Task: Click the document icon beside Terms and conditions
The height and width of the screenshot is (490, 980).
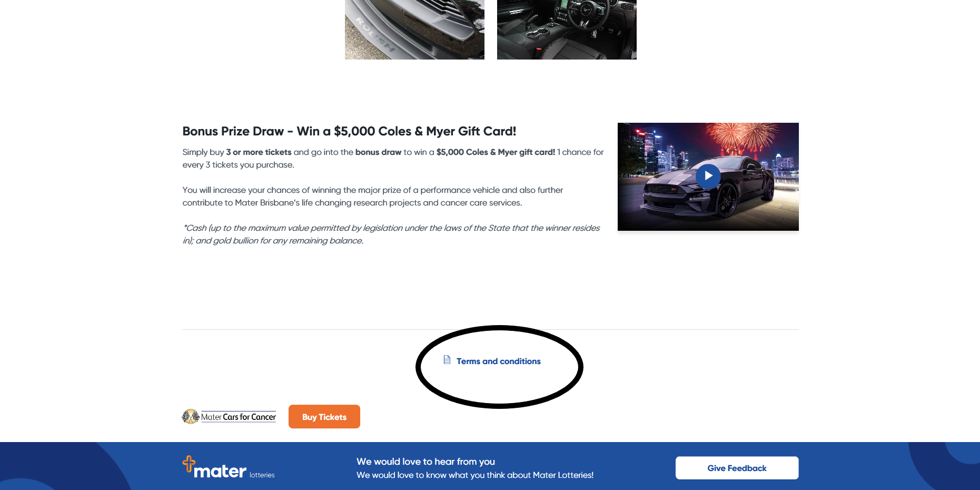Action: [447, 360]
